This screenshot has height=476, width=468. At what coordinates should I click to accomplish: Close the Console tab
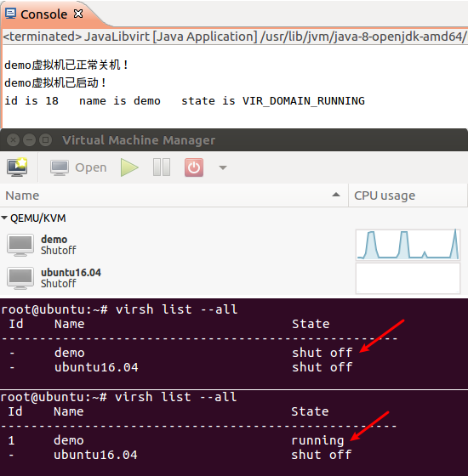point(78,14)
